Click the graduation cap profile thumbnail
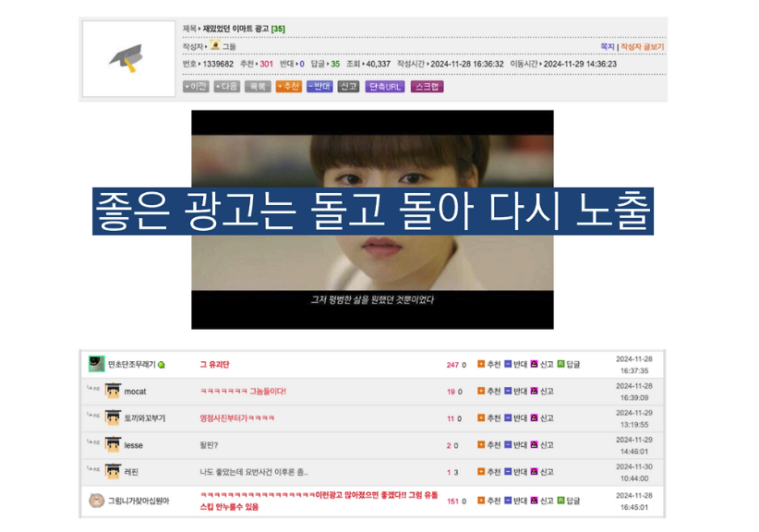Image resolution: width=759 pixels, height=532 pixels. tap(128, 58)
